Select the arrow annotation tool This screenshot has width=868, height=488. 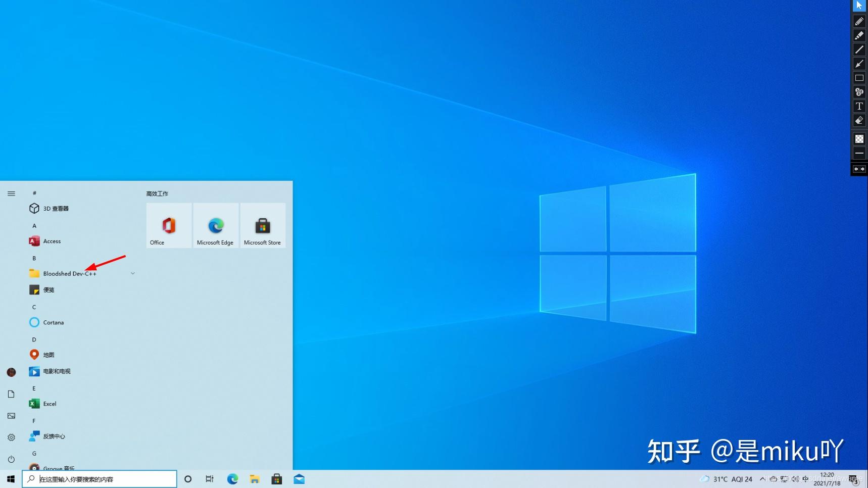point(859,64)
